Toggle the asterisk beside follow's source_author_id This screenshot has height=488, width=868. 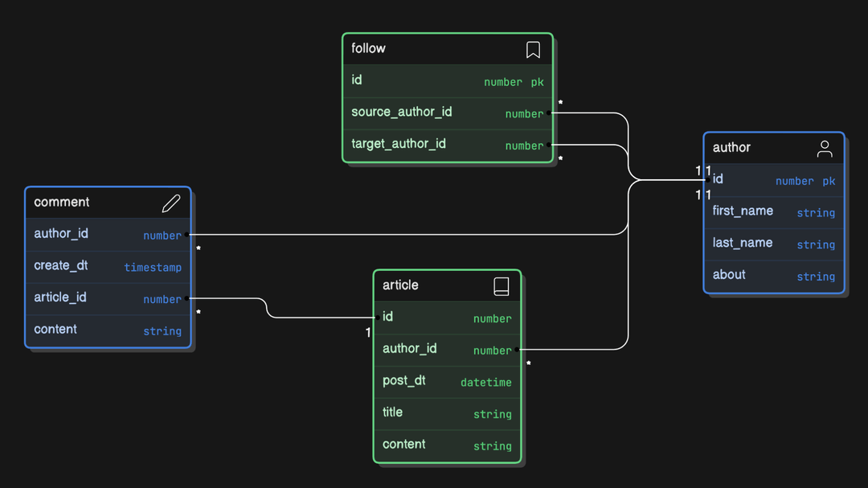560,102
